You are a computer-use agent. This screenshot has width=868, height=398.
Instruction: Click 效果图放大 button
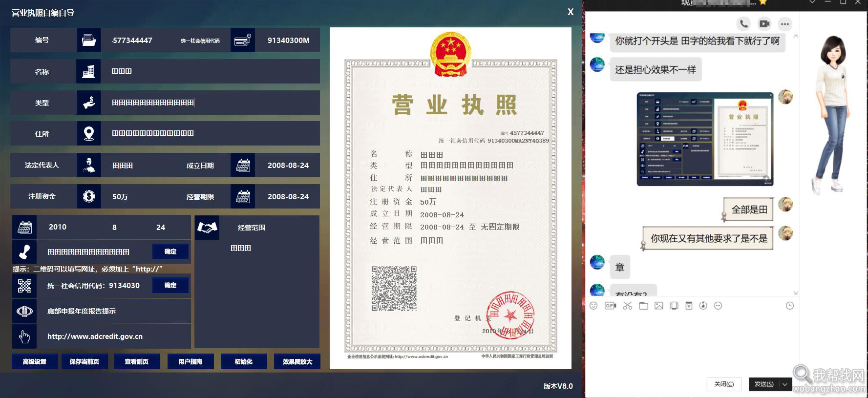(297, 361)
